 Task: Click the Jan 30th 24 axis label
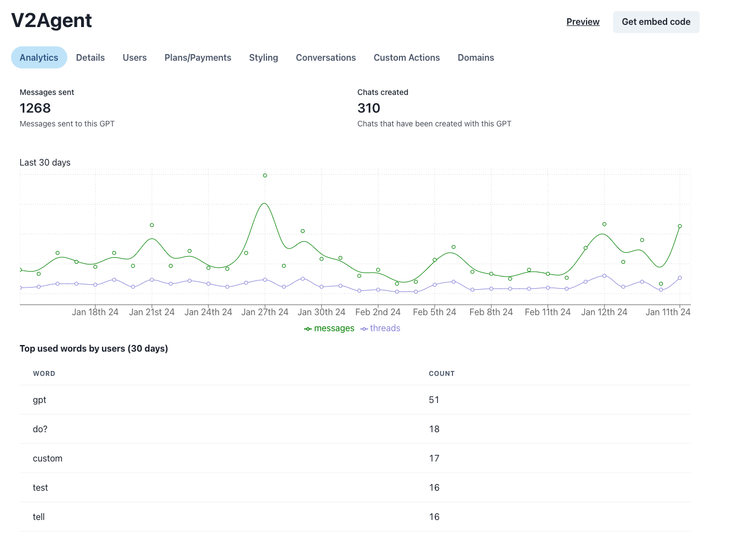pos(321,312)
